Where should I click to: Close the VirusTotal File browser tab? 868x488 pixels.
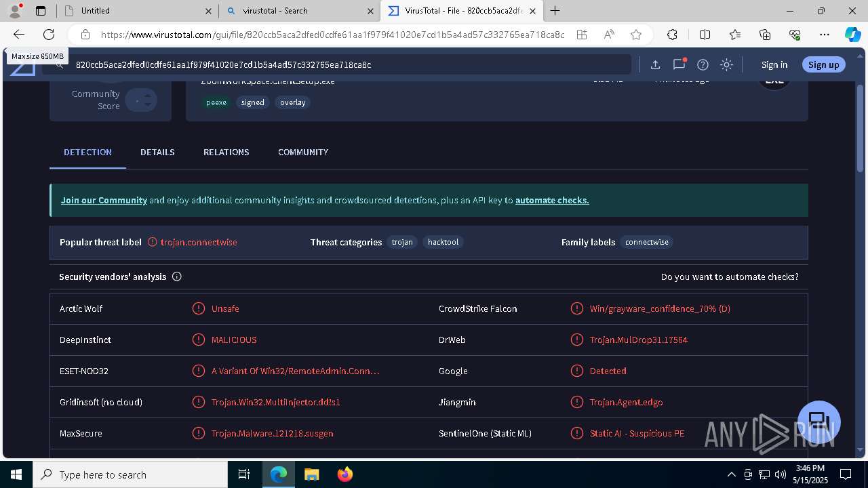pyautogui.click(x=533, y=11)
